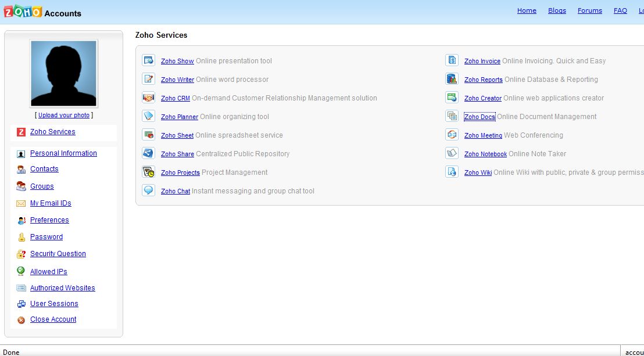Click the Zoho Creator icon
The image size is (644, 356).
(x=452, y=98)
